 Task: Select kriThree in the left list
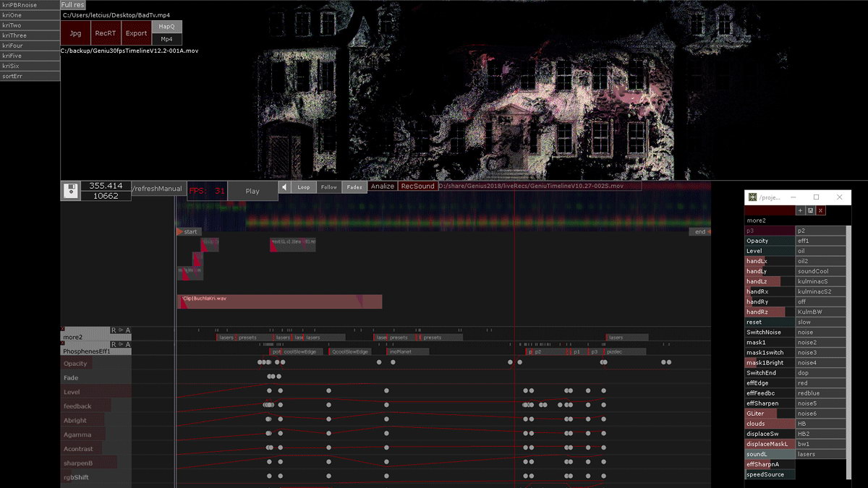30,35
